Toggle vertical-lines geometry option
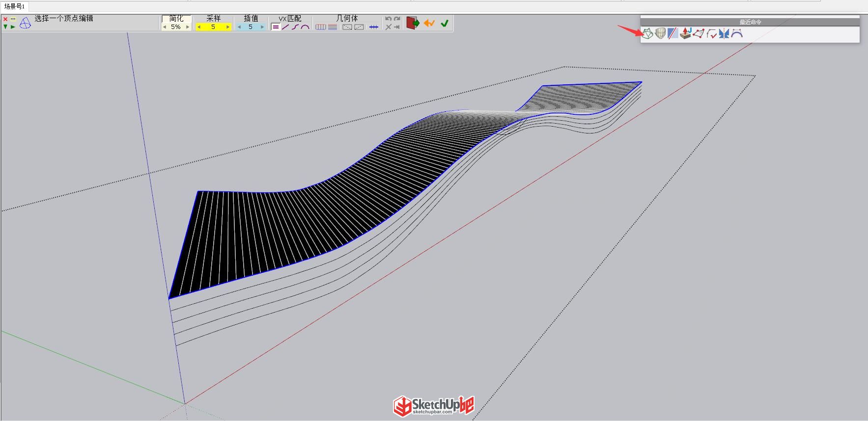Screen dimensions: 868x421 click(321, 27)
